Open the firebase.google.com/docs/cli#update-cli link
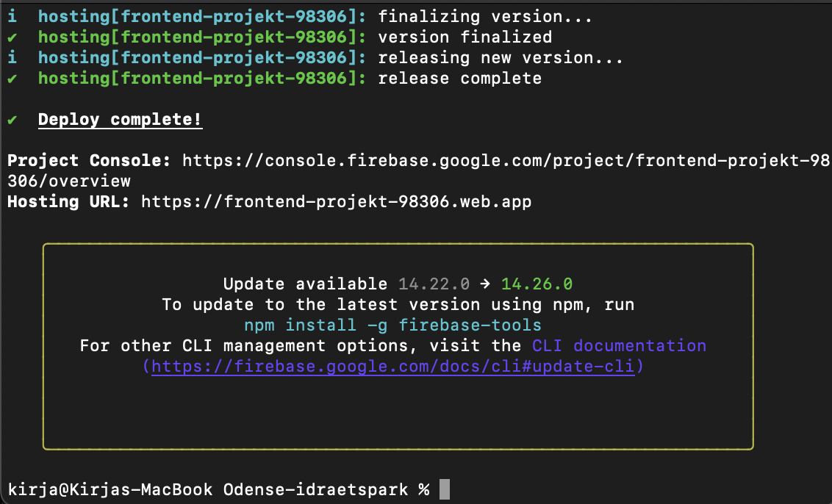 (x=393, y=366)
